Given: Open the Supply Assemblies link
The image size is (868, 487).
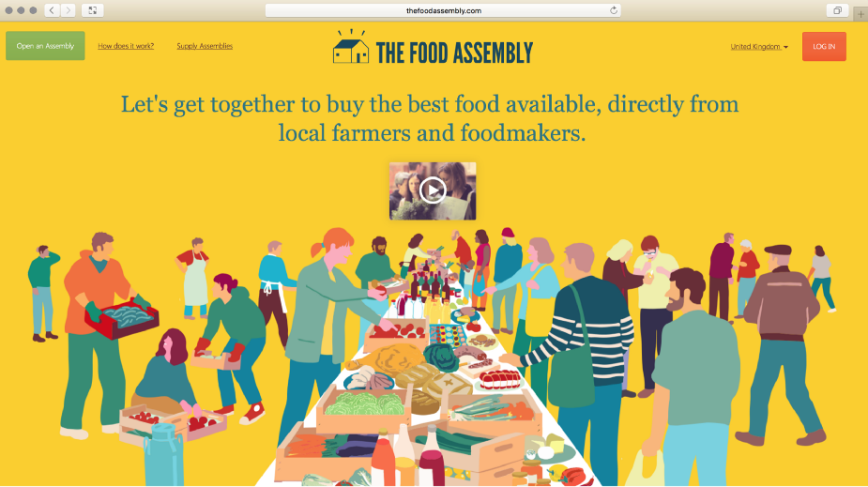Looking at the screenshot, I should tap(205, 46).
